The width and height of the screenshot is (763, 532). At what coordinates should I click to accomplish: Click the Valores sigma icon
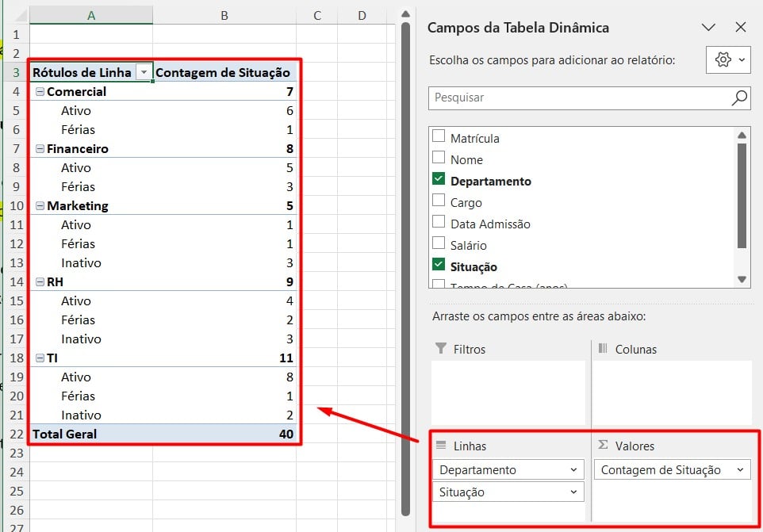click(x=603, y=445)
